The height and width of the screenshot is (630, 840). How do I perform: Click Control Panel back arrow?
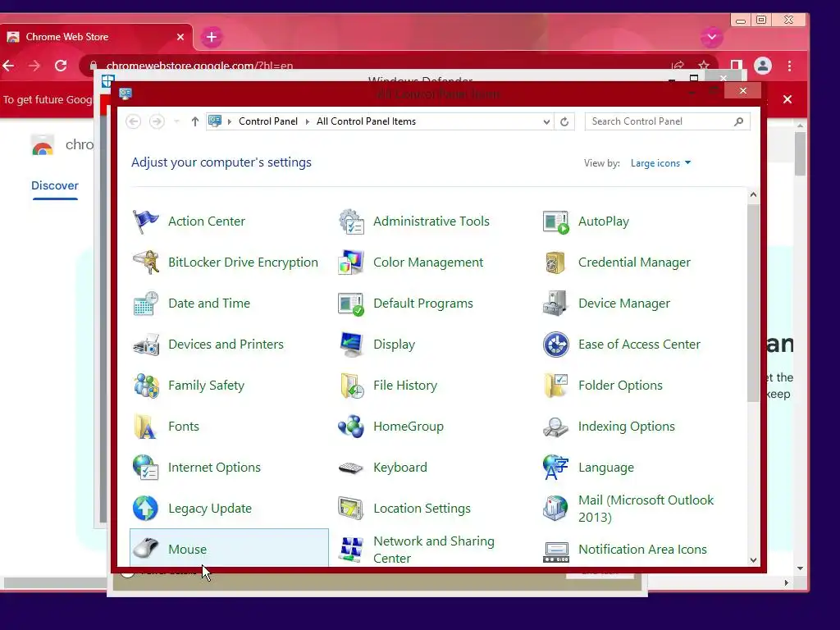point(134,121)
